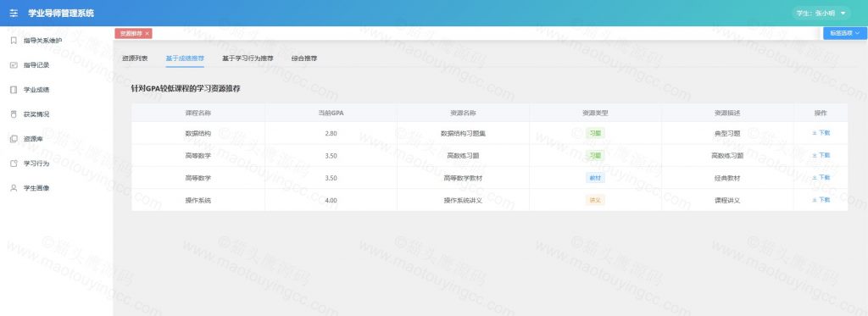
Task: Click the 课程名称 column header
Action: (198, 113)
